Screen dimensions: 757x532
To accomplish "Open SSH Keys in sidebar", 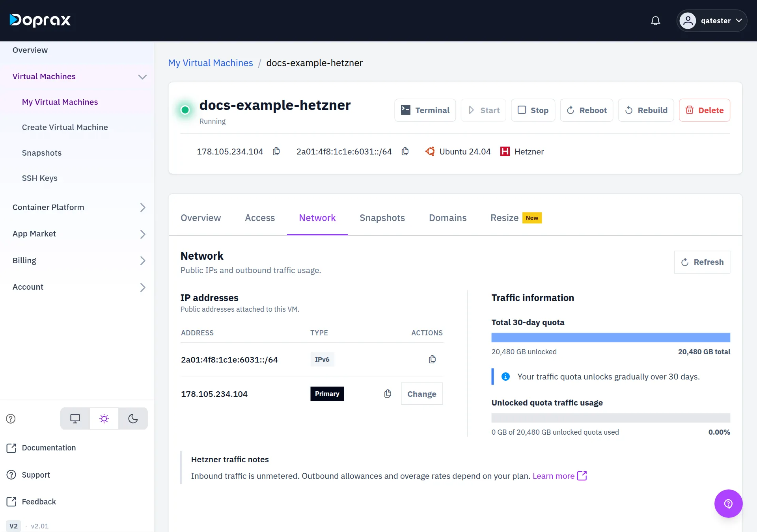I will tap(40, 178).
